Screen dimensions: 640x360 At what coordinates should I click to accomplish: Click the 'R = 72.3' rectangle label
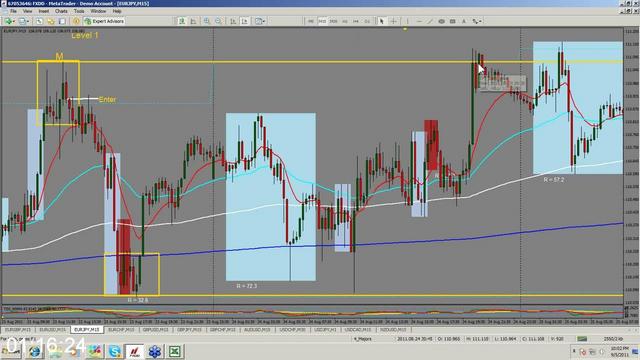pos(247,286)
